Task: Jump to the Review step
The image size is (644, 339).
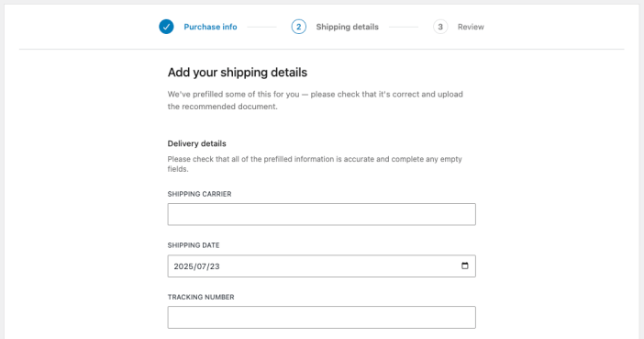Action: [x=471, y=27]
